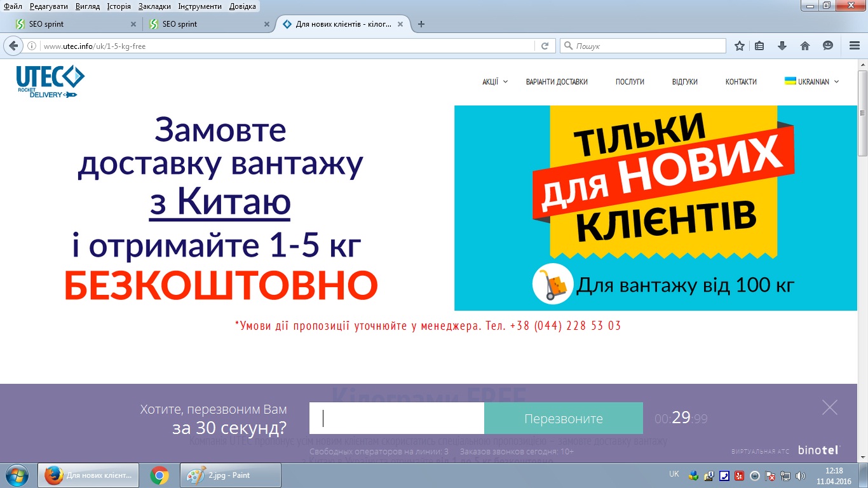Open Chrome from the taskbar

pyautogui.click(x=159, y=475)
